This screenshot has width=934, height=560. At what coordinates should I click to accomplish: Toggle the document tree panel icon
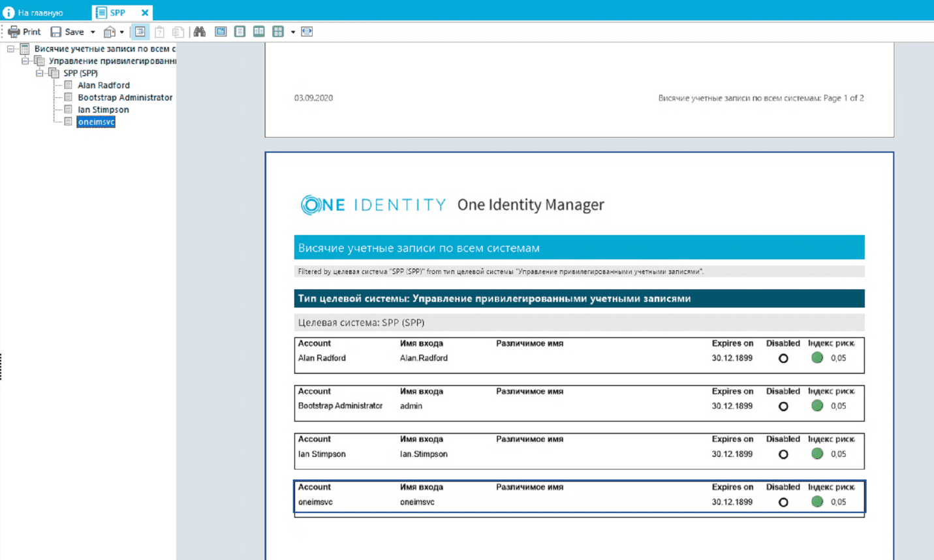[140, 32]
